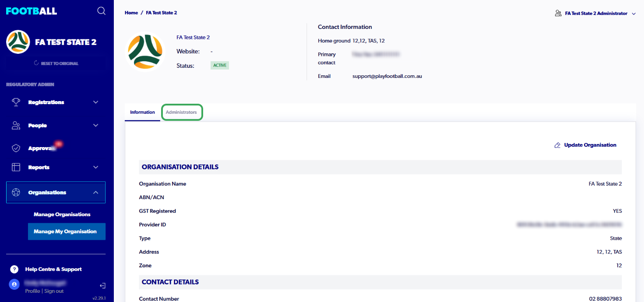Click the Update Organisation link

(x=590, y=145)
